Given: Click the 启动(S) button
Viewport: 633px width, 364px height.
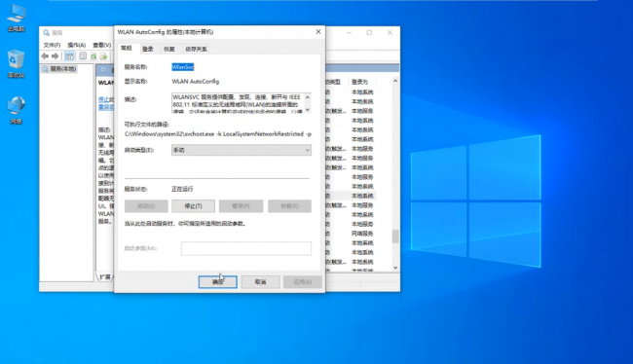Looking at the screenshot, I should 146,206.
